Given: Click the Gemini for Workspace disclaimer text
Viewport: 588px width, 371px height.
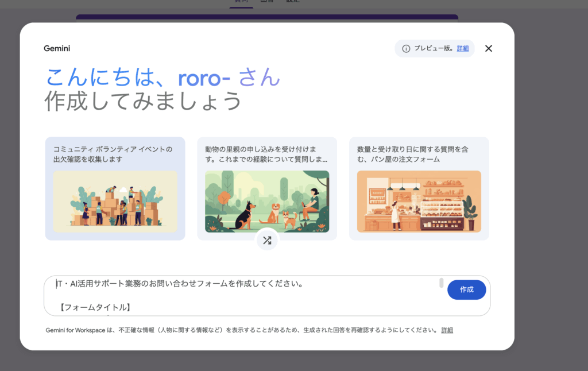Looking at the screenshot, I should [241, 330].
